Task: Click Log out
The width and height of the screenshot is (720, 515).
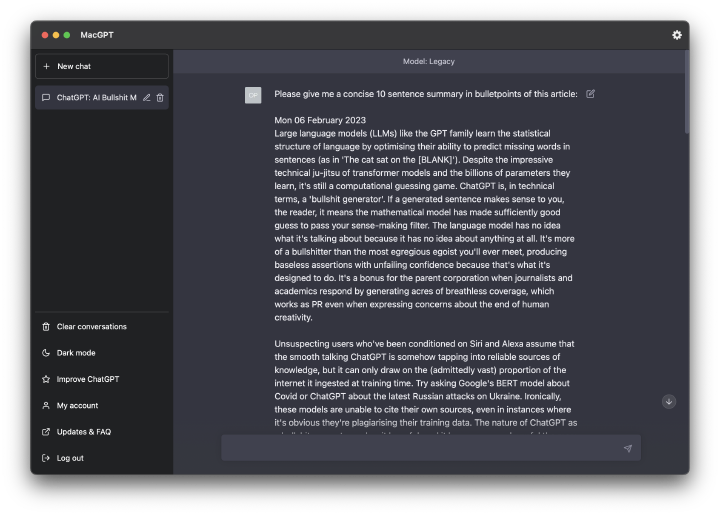Action: coord(102,458)
